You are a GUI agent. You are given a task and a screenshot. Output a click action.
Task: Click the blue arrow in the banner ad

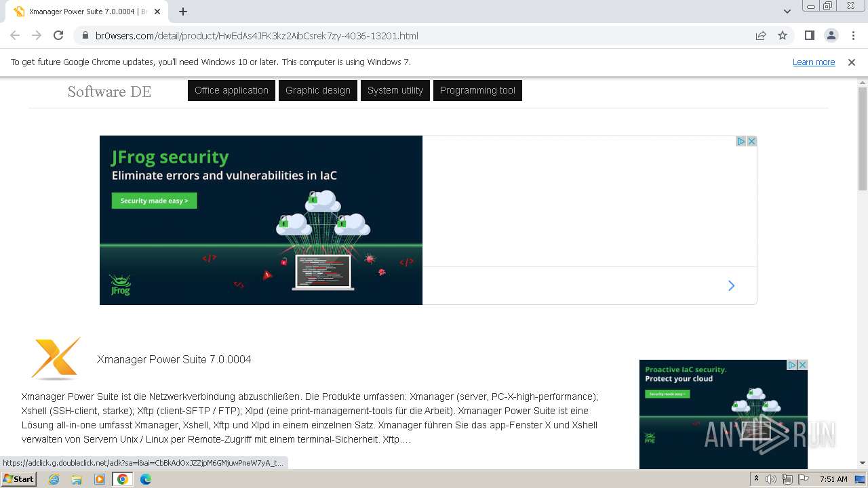tap(731, 286)
